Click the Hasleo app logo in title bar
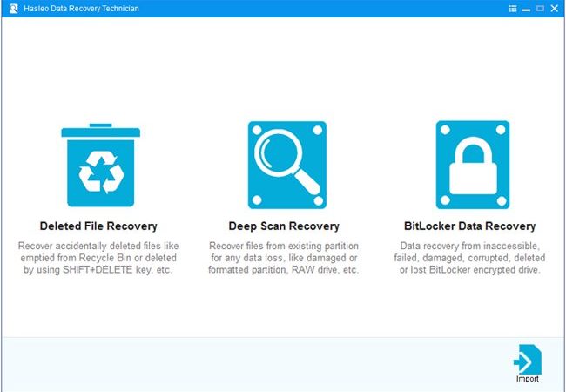 tap(13, 9)
